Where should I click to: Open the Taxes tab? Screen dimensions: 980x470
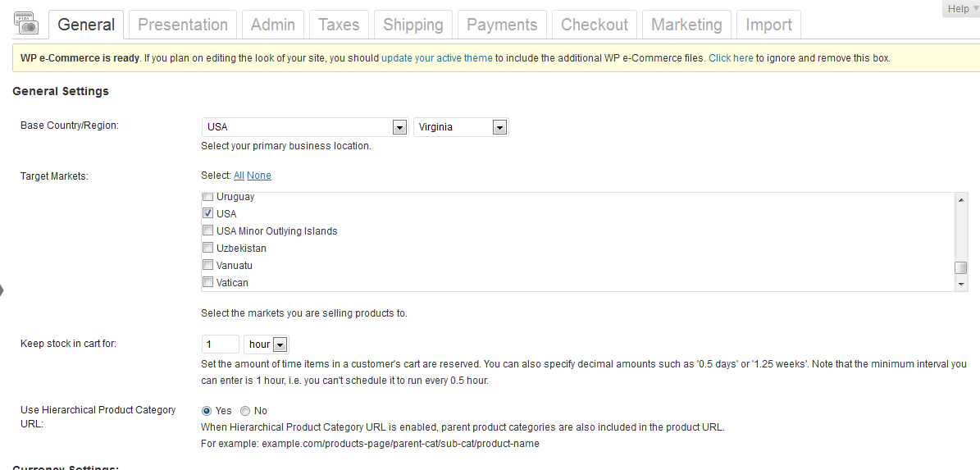339,25
